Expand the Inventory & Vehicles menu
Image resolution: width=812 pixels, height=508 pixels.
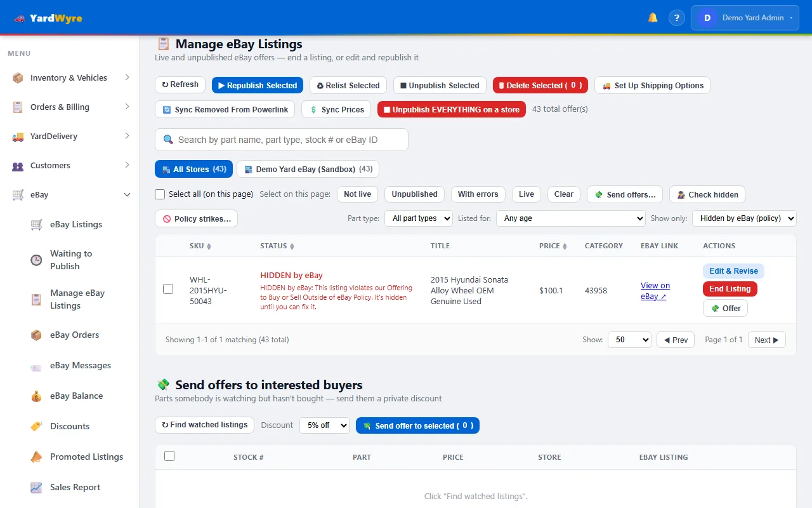click(127, 77)
